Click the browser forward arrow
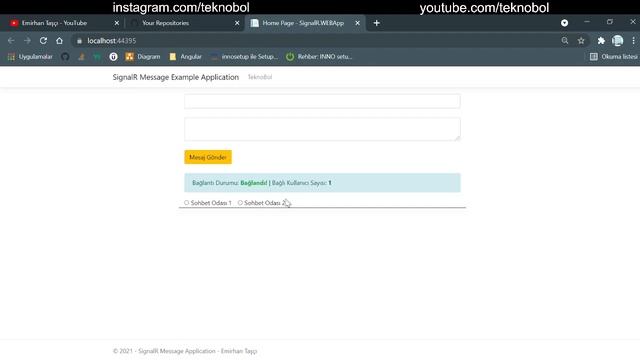This screenshot has width=640, height=360. (x=27, y=41)
